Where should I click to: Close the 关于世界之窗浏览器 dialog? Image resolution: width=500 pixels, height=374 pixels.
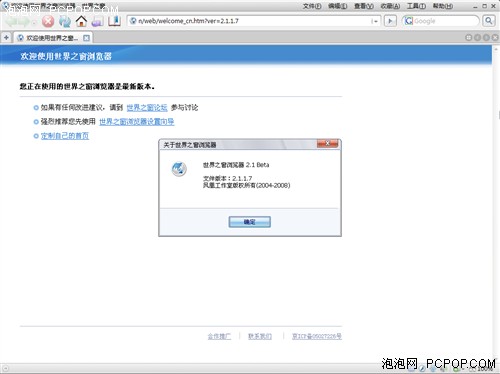327,143
